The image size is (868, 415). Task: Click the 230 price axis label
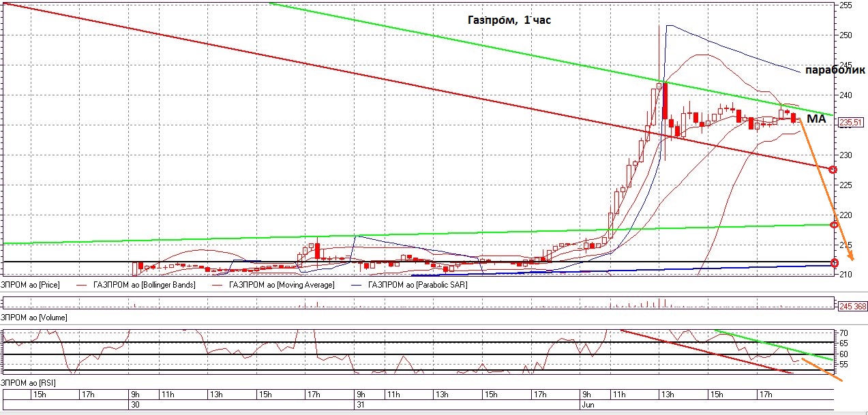tap(846, 155)
